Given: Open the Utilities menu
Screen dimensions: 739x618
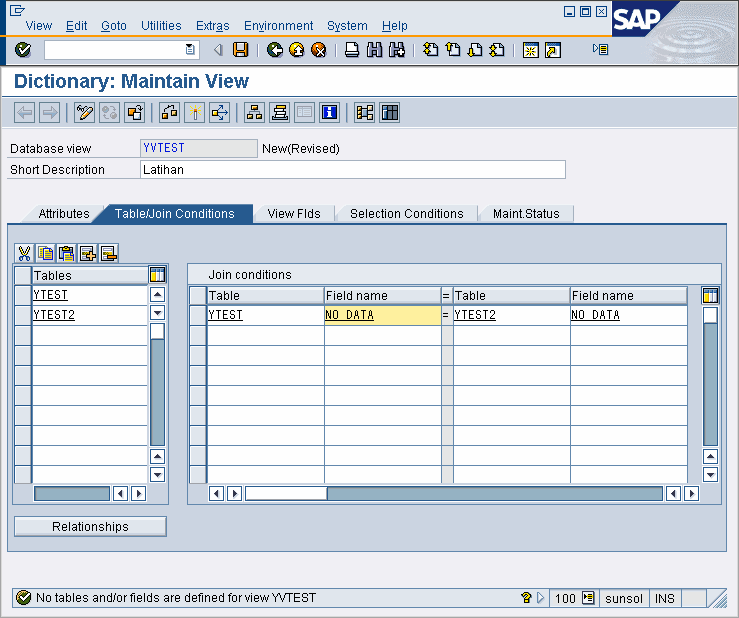Looking at the screenshot, I should click(x=161, y=25).
